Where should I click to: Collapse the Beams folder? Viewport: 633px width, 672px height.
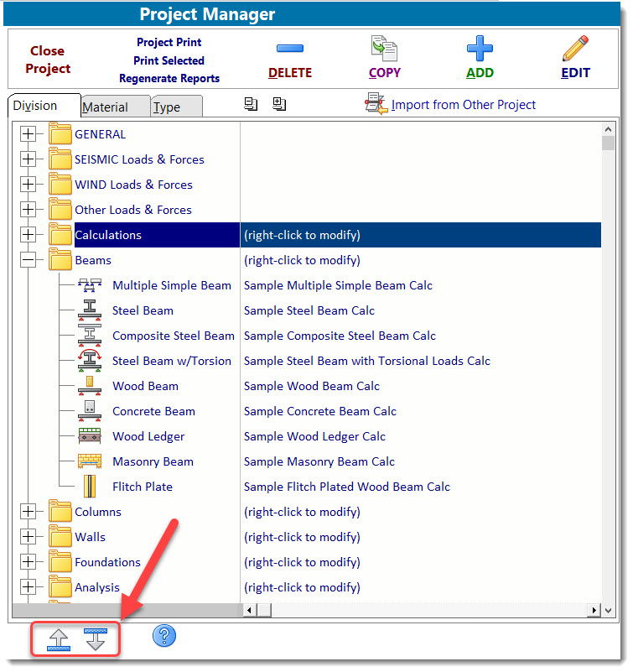point(29,260)
